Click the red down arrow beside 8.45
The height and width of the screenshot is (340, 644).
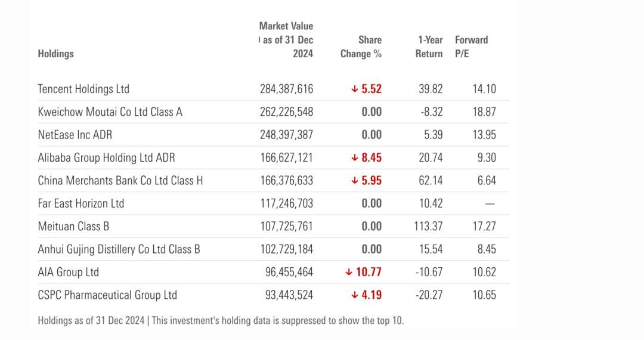pos(355,158)
